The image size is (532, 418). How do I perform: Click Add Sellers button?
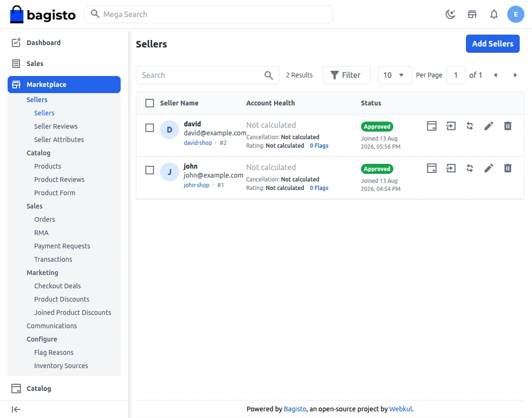[493, 44]
